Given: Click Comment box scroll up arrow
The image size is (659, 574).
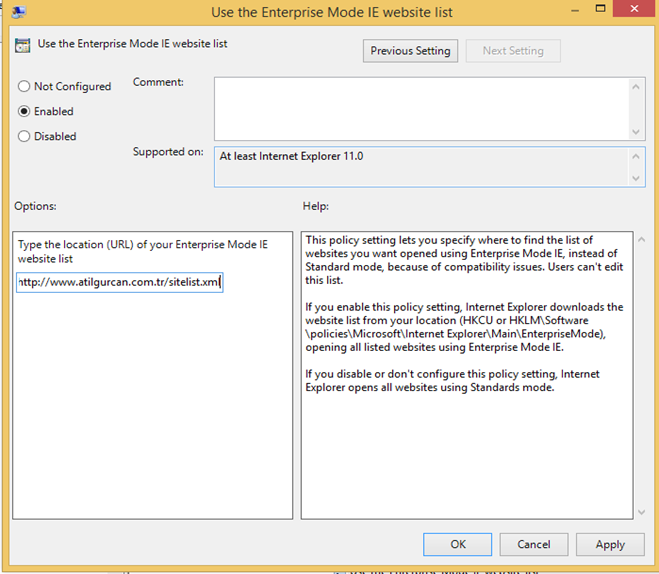Looking at the screenshot, I should click(636, 87).
